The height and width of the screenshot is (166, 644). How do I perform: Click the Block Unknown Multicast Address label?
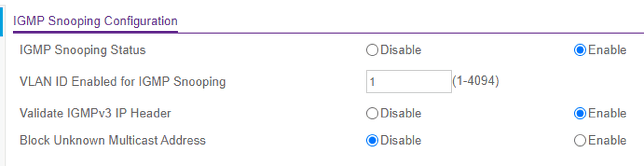point(113,141)
